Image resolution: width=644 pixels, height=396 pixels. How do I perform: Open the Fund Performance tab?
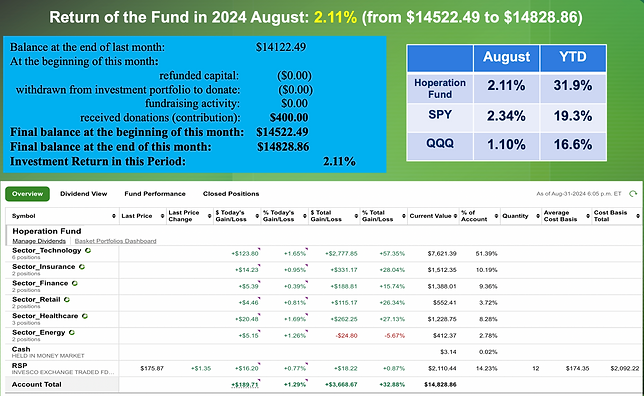[155, 194]
